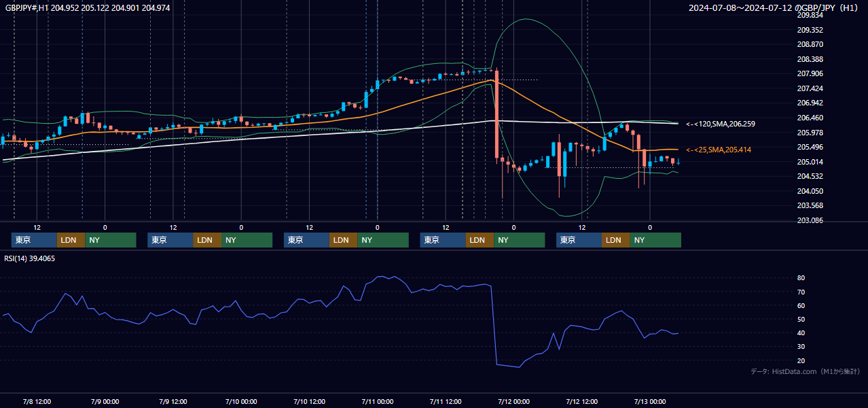Click the 7/8 12:00 time label
This screenshot has width=868, height=408.
[37, 401]
